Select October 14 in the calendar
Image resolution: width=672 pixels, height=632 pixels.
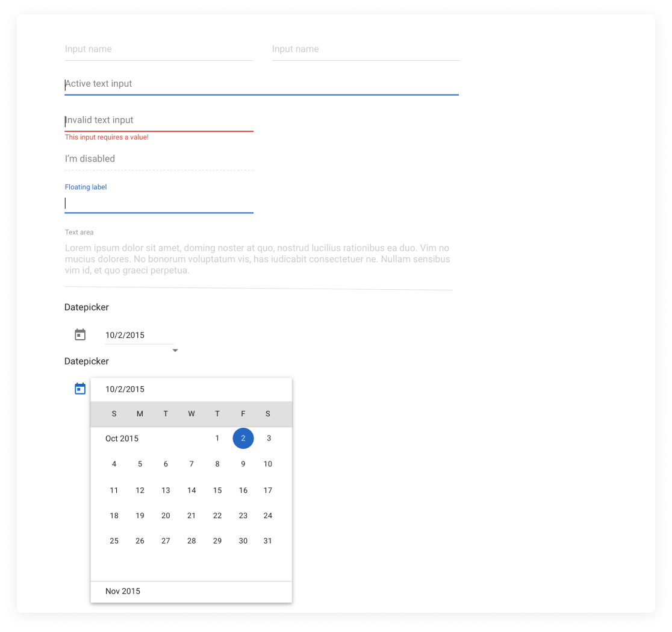(191, 490)
